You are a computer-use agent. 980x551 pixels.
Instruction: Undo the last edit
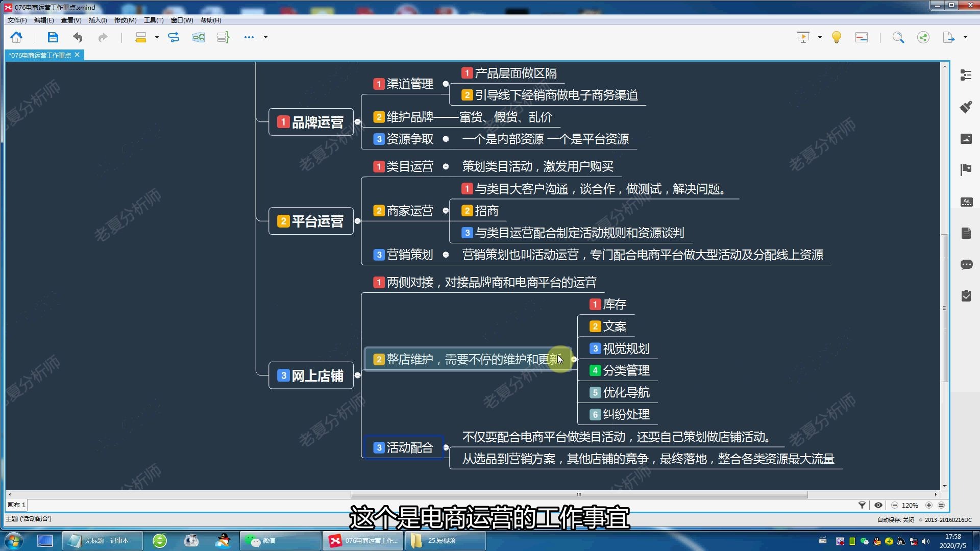[78, 37]
